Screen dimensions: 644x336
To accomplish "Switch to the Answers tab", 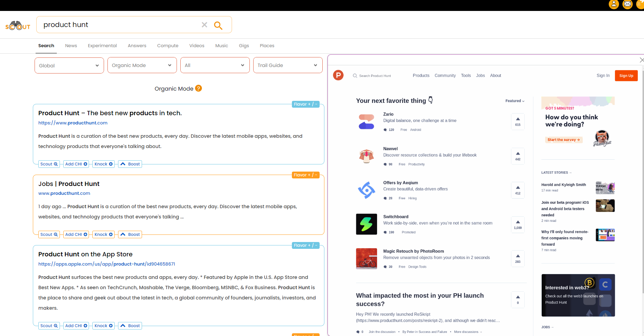I will coord(137,46).
